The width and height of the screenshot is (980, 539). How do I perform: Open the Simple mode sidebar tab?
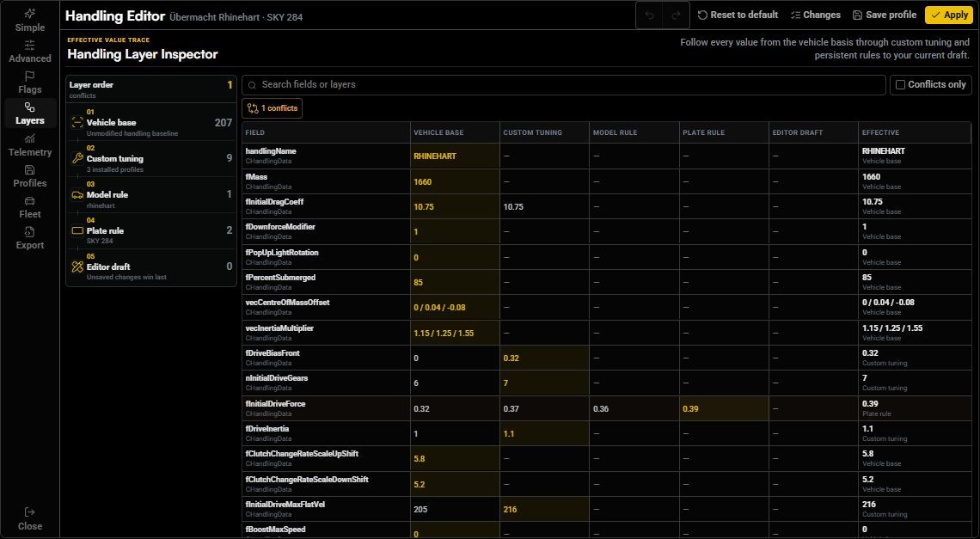pos(29,21)
